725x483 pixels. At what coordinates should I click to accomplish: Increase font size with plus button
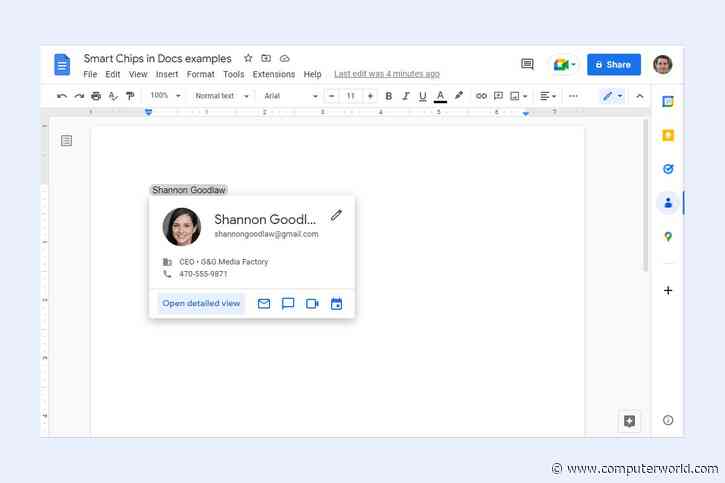point(370,96)
